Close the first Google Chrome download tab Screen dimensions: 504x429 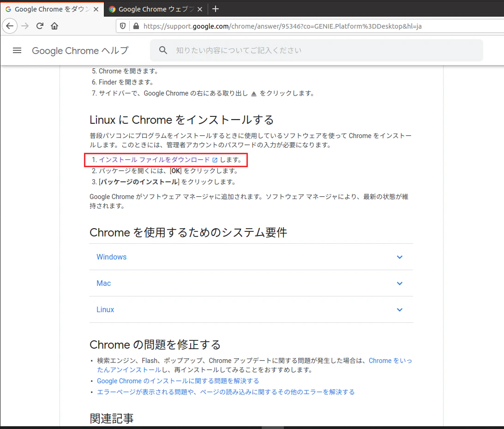[96, 9]
